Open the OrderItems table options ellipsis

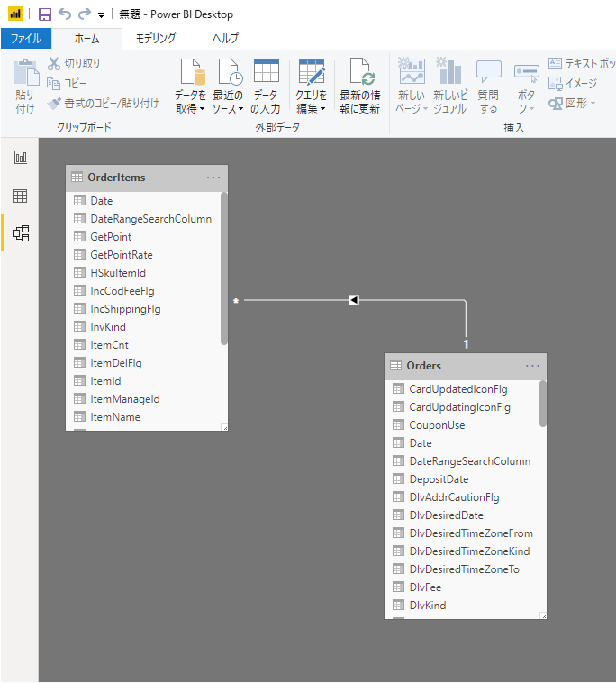coord(213,178)
